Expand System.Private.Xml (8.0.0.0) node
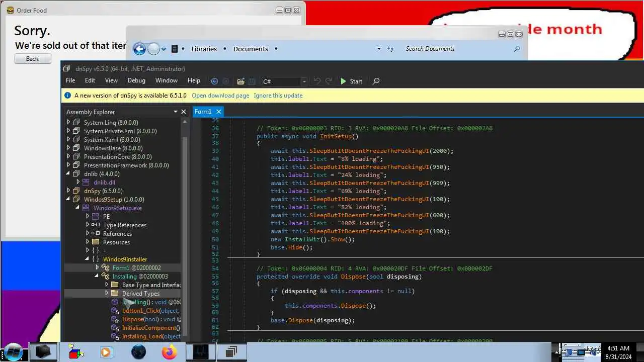 click(69, 131)
